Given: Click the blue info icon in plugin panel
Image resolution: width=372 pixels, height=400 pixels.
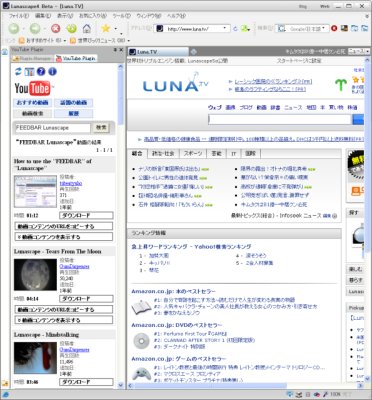Looking at the screenshot, I should [x=52, y=71].
